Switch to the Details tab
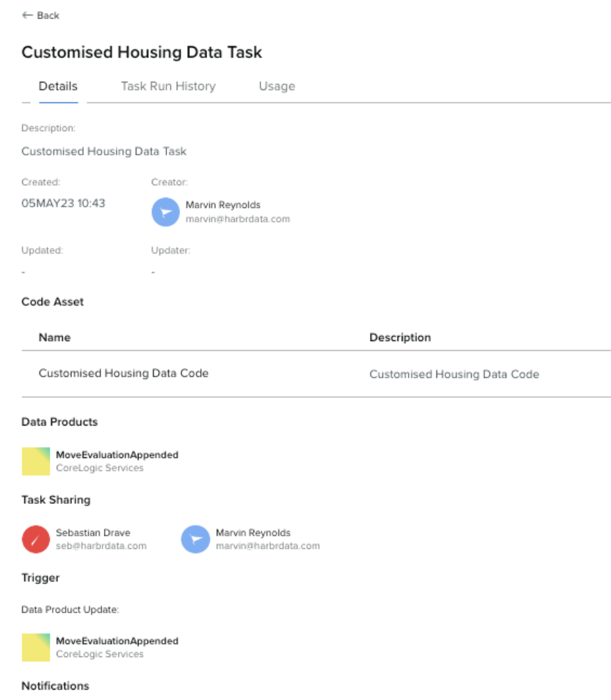 click(x=58, y=86)
